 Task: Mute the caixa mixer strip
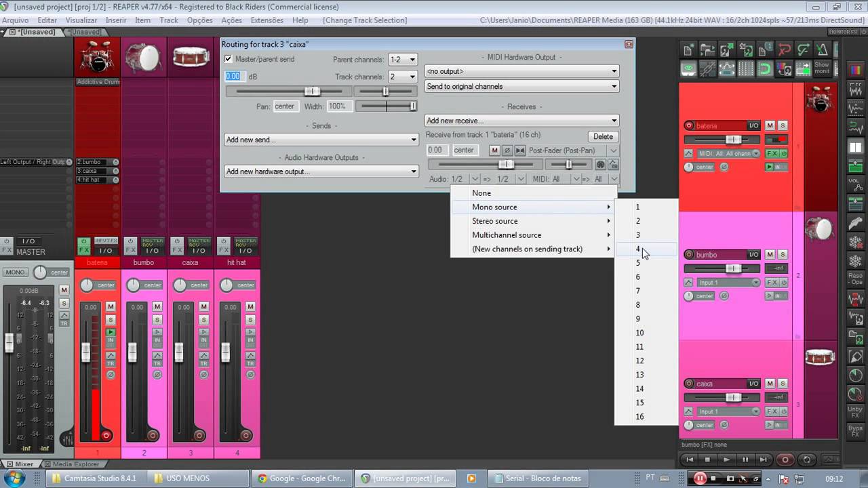(x=204, y=307)
